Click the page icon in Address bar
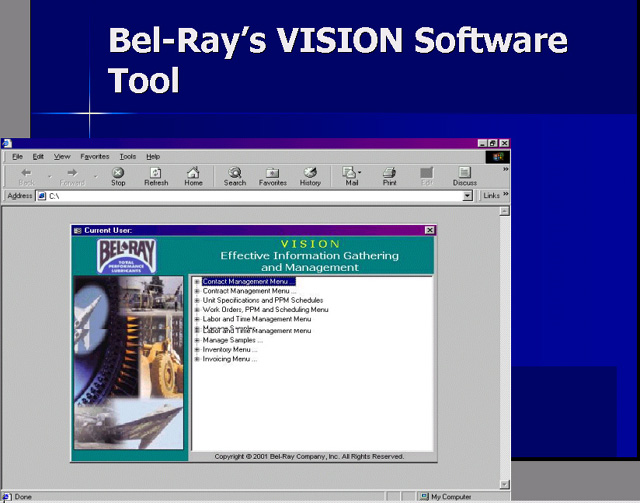640x503 pixels. click(42, 196)
